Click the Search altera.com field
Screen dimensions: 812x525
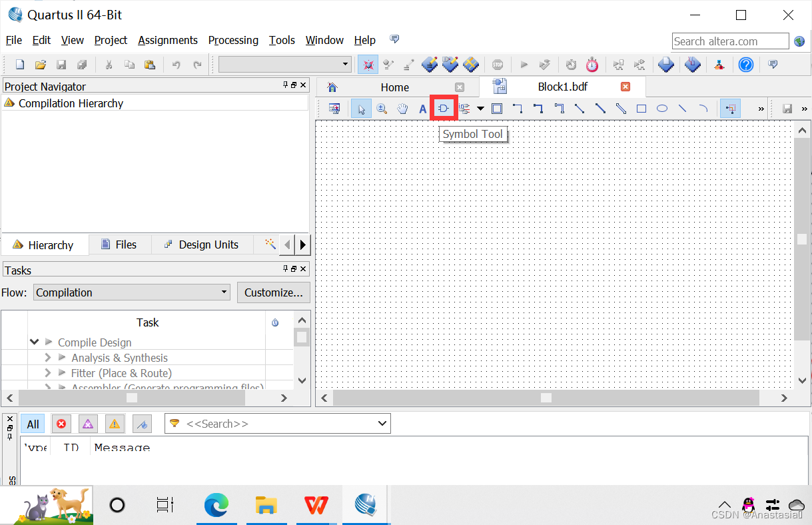pyautogui.click(x=730, y=41)
